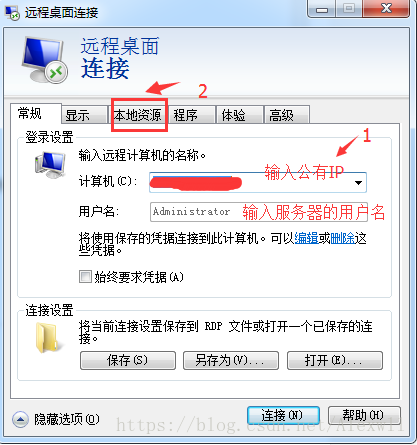Click the 编辑 credentials link
The image size is (417, 445).
306,238
